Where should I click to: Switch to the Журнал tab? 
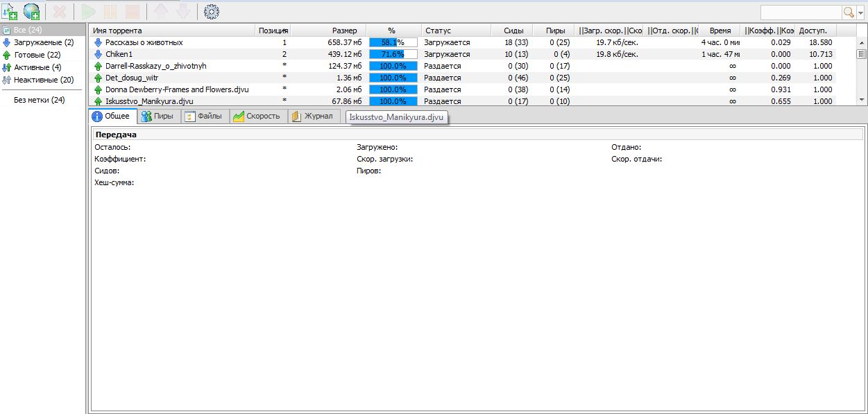pos(313,117)
